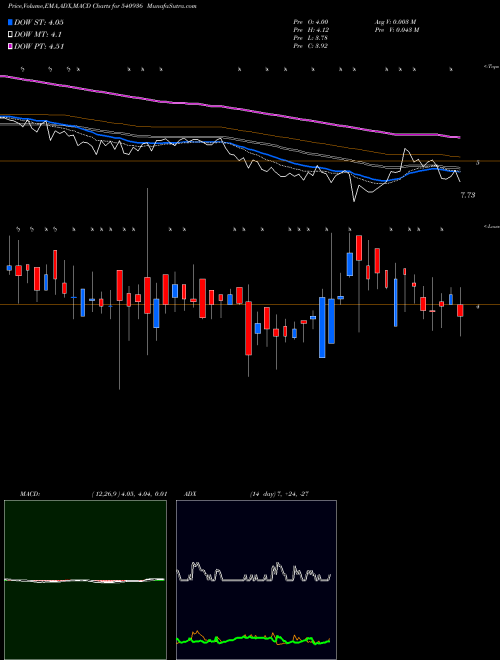Screen dimensions: 500x660
Task: Click the ADX '(14 day) 7, +24, -27' values
Action: tap(279, 494)
